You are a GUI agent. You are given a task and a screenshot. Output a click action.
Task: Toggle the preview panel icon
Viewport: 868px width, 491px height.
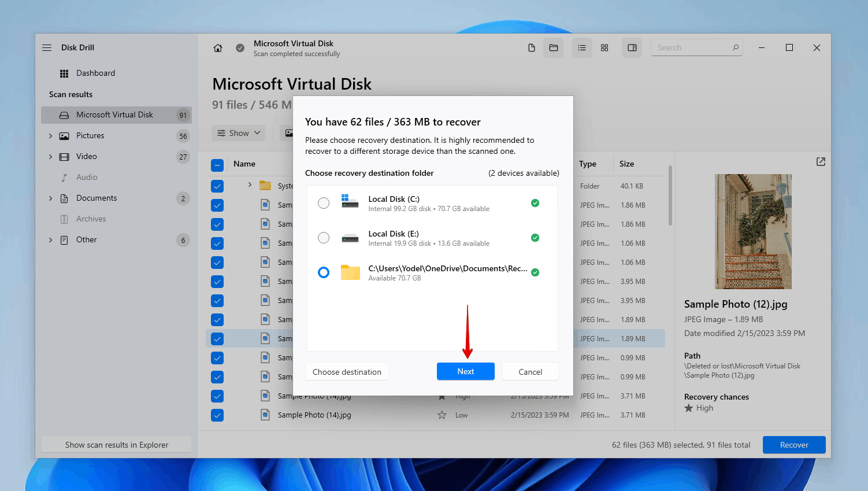point(632,47)
